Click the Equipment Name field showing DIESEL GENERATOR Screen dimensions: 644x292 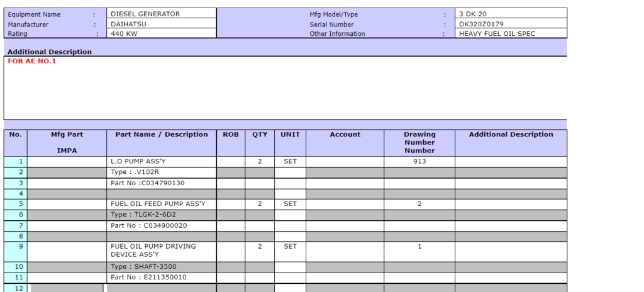click(x=161, y=14)
